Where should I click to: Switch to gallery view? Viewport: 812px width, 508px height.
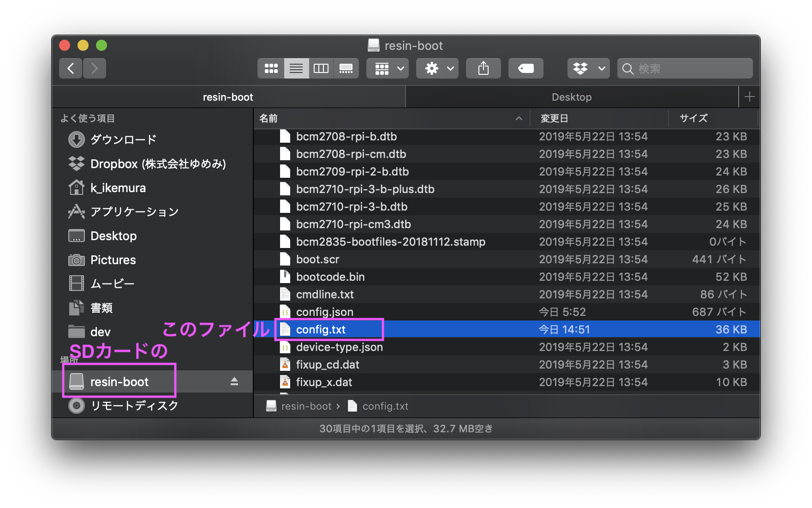click(x=346, y=68)
